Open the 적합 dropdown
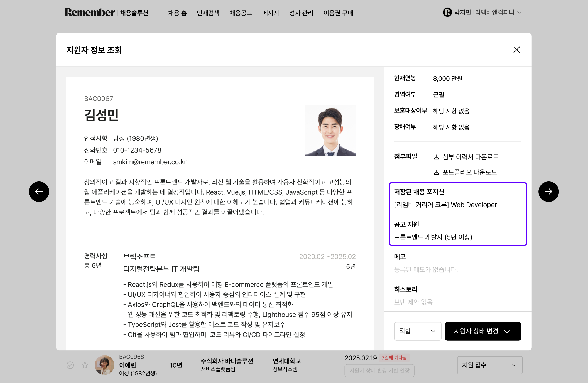The width and height of the screenshot is (588, 383). (x=418, y=331)
